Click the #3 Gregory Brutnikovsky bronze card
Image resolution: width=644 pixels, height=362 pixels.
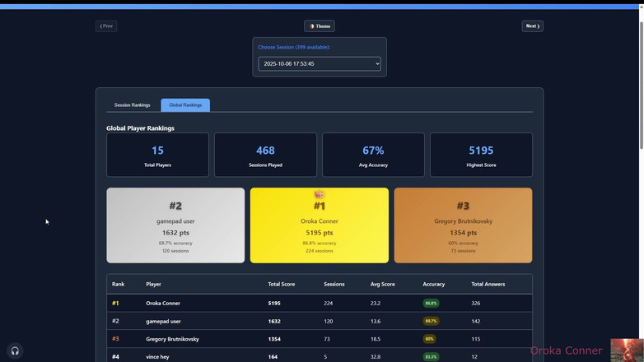(x=463, y=226)
